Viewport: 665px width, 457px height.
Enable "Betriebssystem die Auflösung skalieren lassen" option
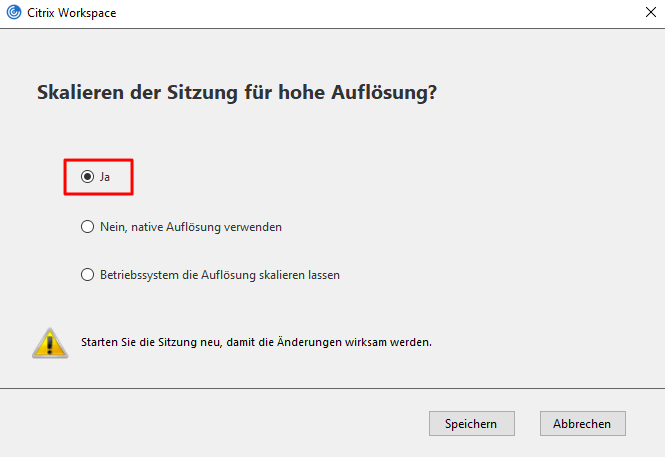[x=87, y=275]
